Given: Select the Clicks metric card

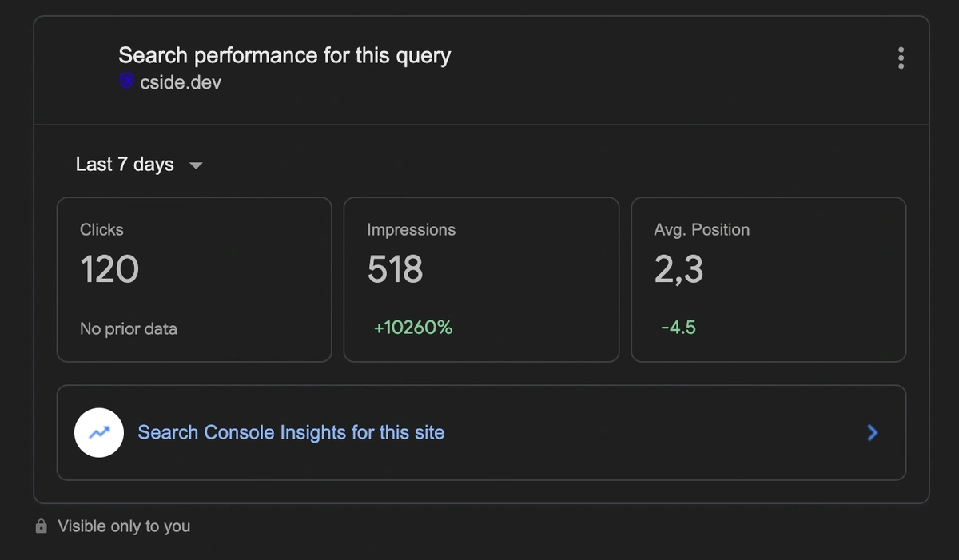Looking at the screenshot, I should coord(193,279).
